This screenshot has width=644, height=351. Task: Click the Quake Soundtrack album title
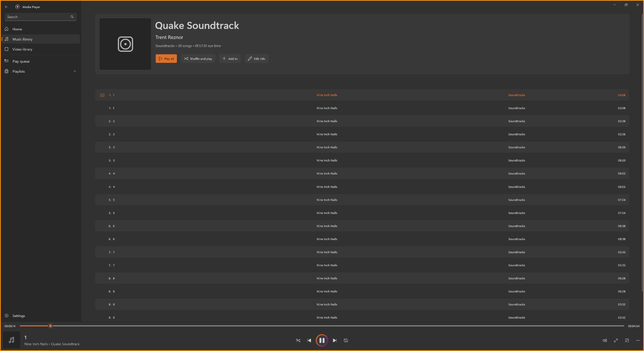point(197,25)
